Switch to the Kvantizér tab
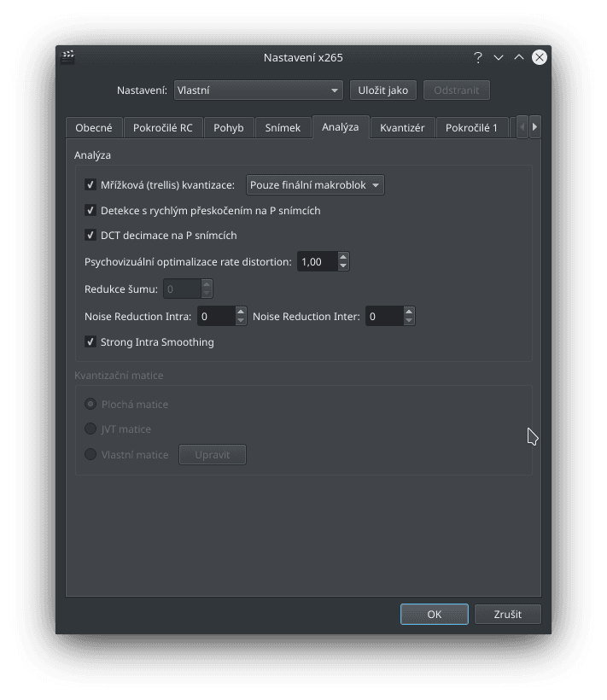 (x=402, y=126)
